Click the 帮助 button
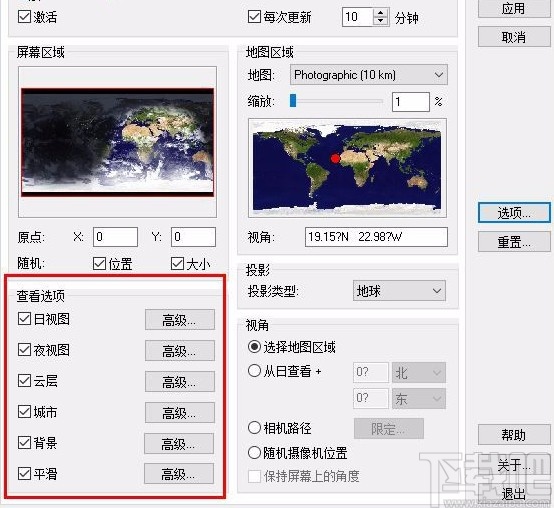 click(x=514, y=435)
